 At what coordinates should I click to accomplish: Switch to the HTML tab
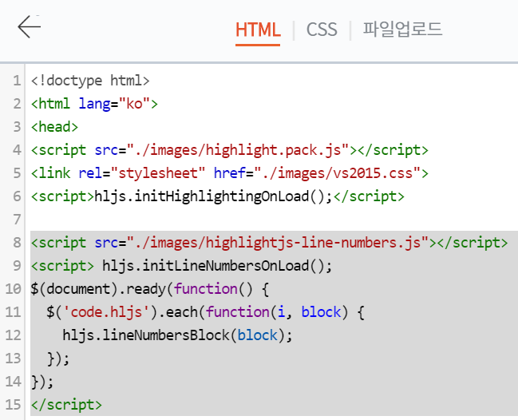click(258, 30)
